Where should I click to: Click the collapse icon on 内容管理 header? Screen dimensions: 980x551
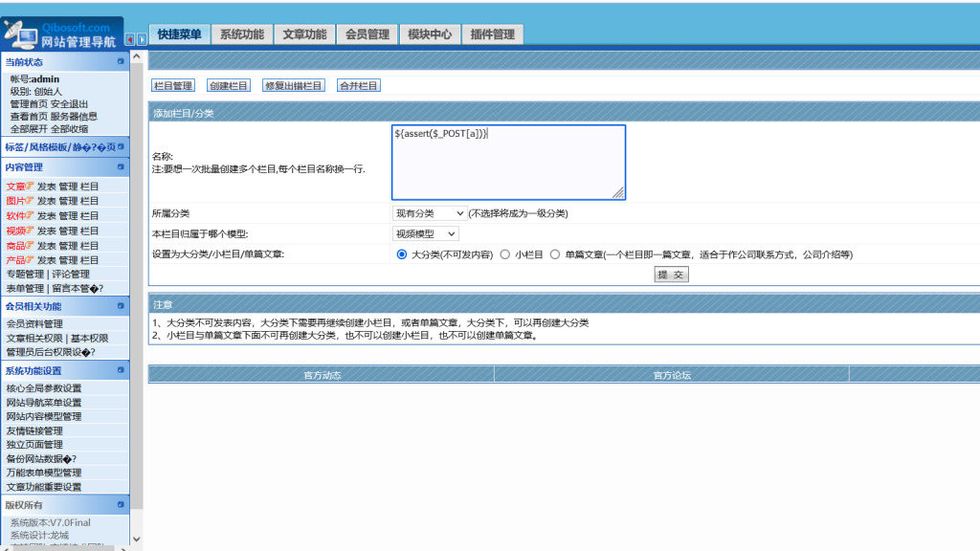point(121,166)
